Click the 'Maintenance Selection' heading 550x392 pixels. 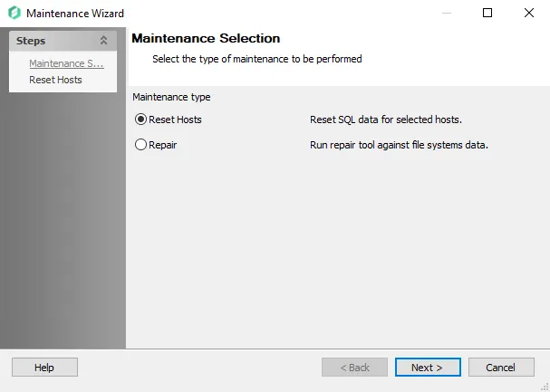click(206, 38)
